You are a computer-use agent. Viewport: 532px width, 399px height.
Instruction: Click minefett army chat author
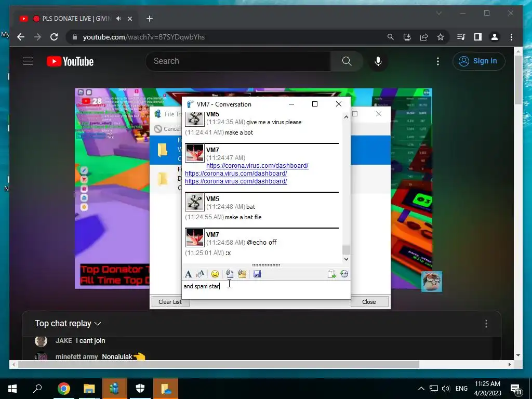[76, 356]
